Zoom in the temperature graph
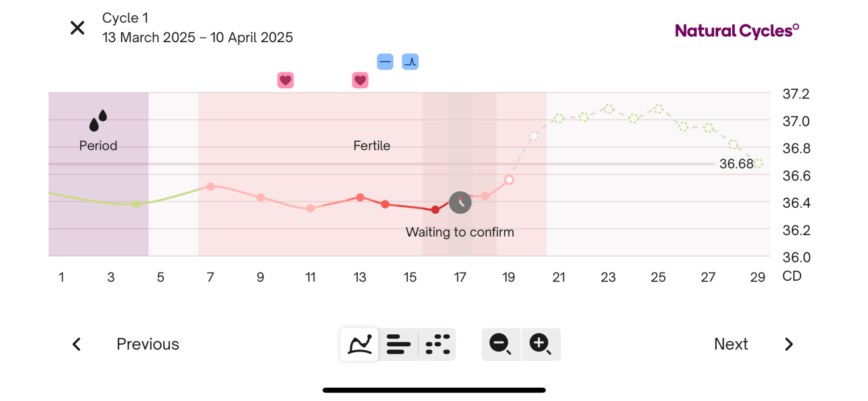This screenshot has width=868, height=401. coord(540,344)
